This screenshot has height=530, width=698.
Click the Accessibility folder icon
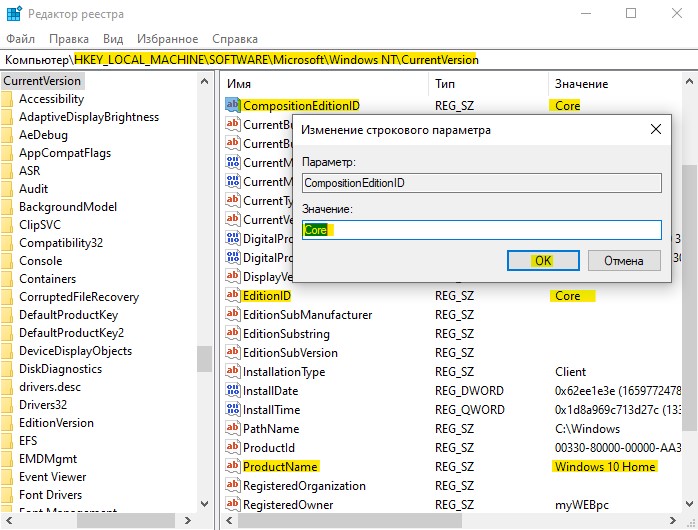[x=7, y=99]
